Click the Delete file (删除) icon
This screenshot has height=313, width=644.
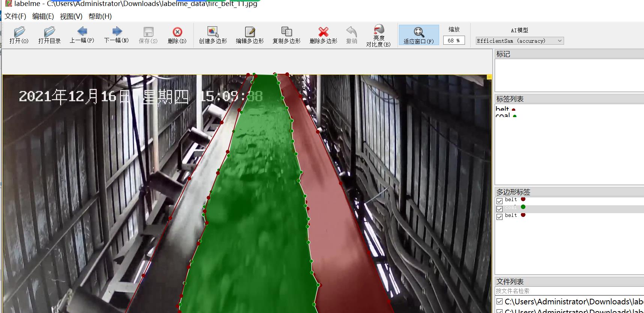177,35
